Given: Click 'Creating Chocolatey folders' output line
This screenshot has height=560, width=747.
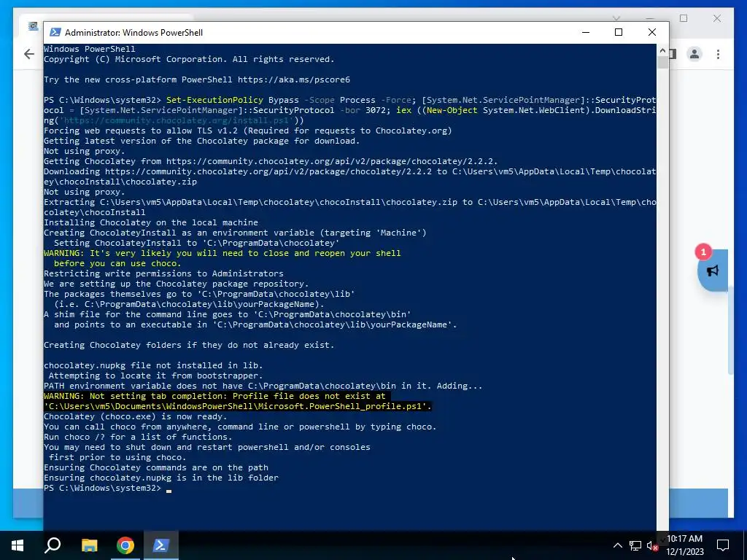Looking at the screenshot, I should coord(189,345).
